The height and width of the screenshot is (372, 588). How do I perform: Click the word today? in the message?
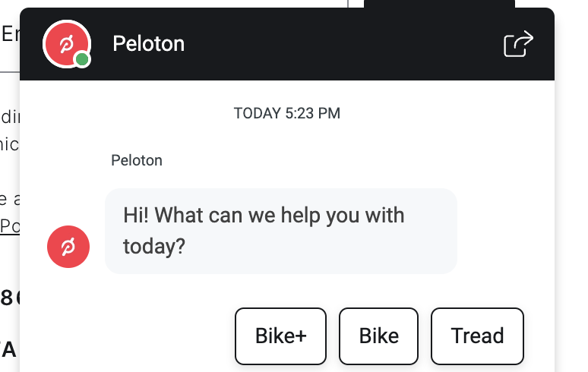(x=154, y=246)
